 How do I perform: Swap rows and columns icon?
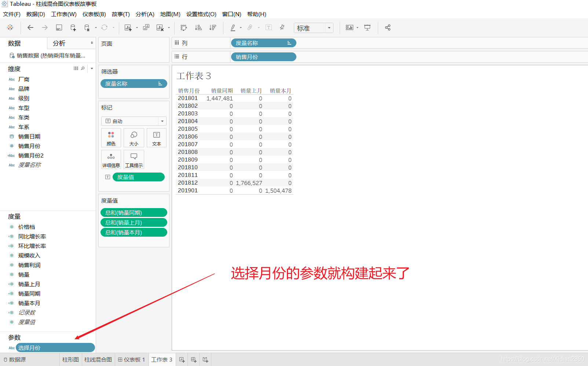pyautogui.click(x=184, y=27)
